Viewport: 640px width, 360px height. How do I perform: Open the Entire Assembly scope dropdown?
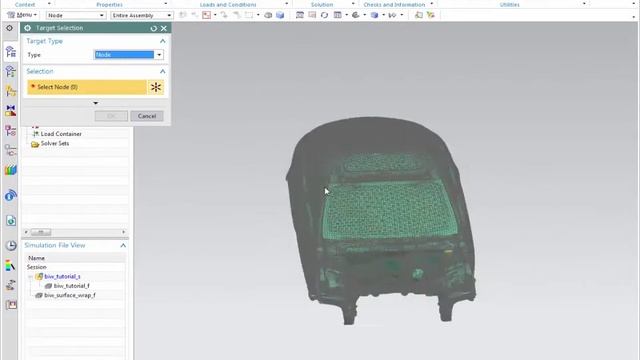(142, 15)
